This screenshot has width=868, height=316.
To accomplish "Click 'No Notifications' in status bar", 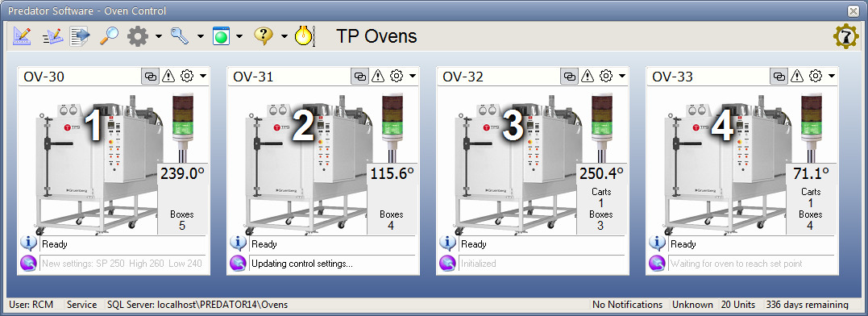I will pyautogui.click(x=627, y=305).
